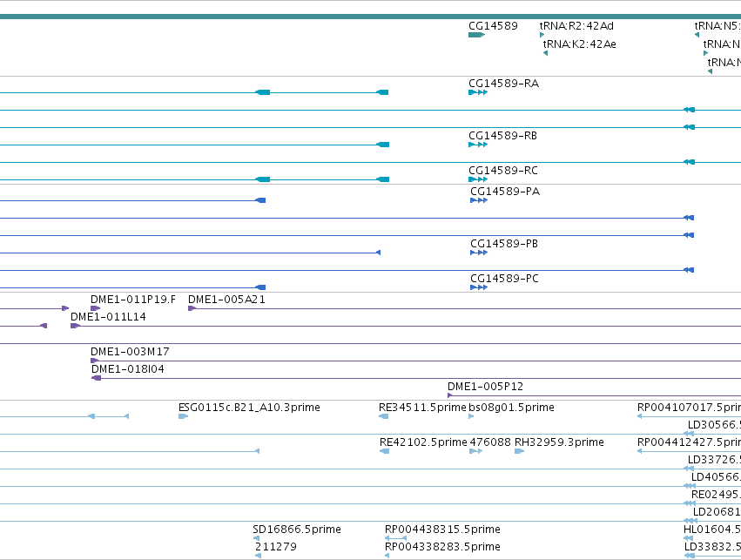Screen dimensions: 741x560
Task: Select the RE02495 EST label
Action: click(716, 495)
